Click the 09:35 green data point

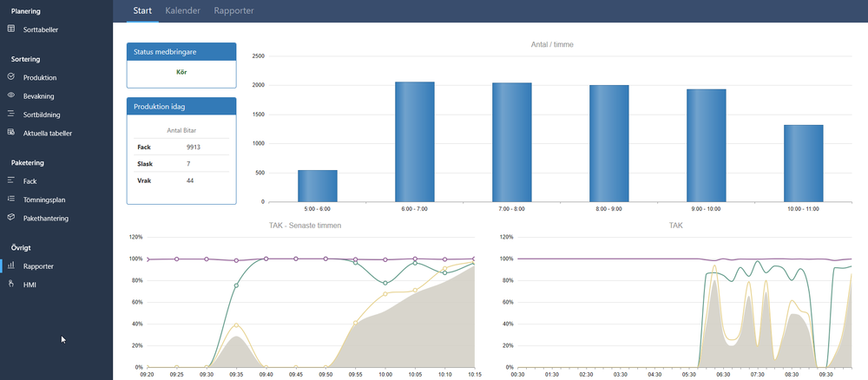tap(236, 285)
